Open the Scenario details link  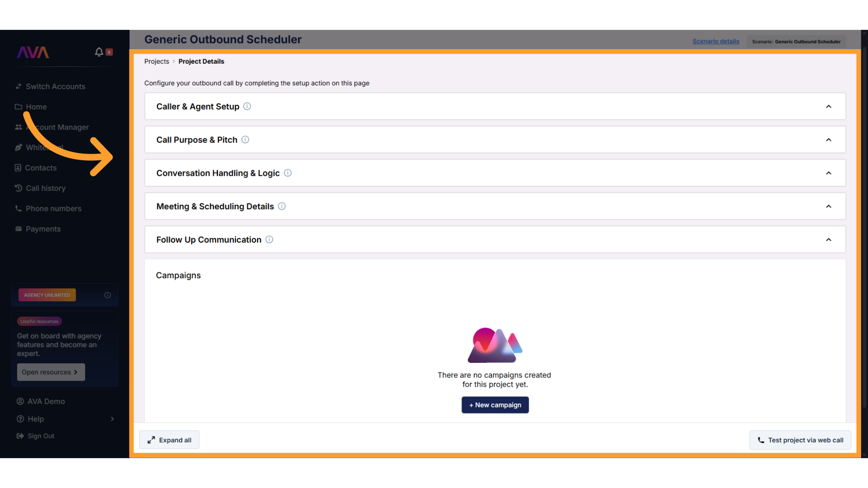pyautogui.click(x=716, y=41)
